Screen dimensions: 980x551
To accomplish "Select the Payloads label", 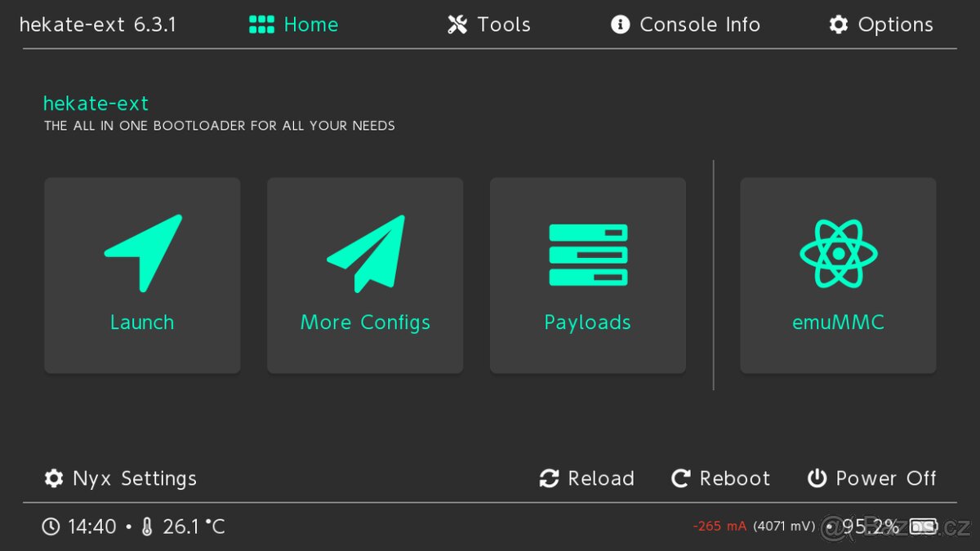I will click(x=588, y=323).
